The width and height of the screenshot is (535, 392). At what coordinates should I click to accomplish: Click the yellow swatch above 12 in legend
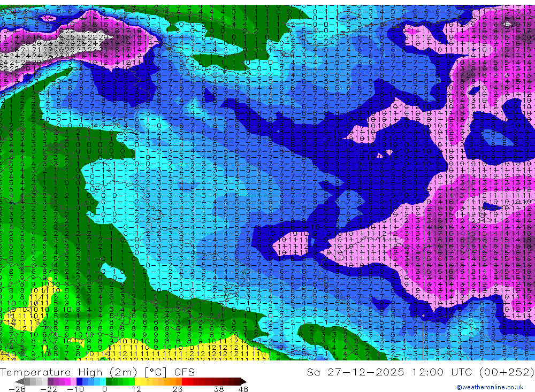click(x=137, y=382)
